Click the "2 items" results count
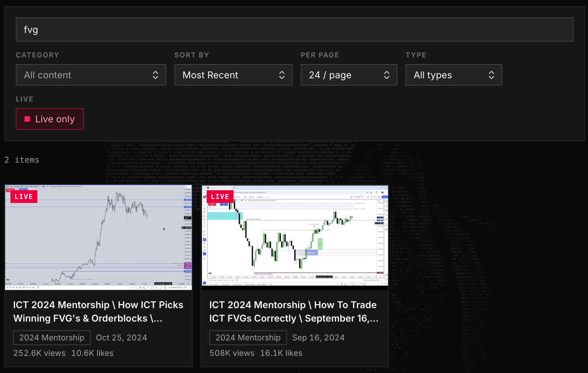 click(22, 160)
